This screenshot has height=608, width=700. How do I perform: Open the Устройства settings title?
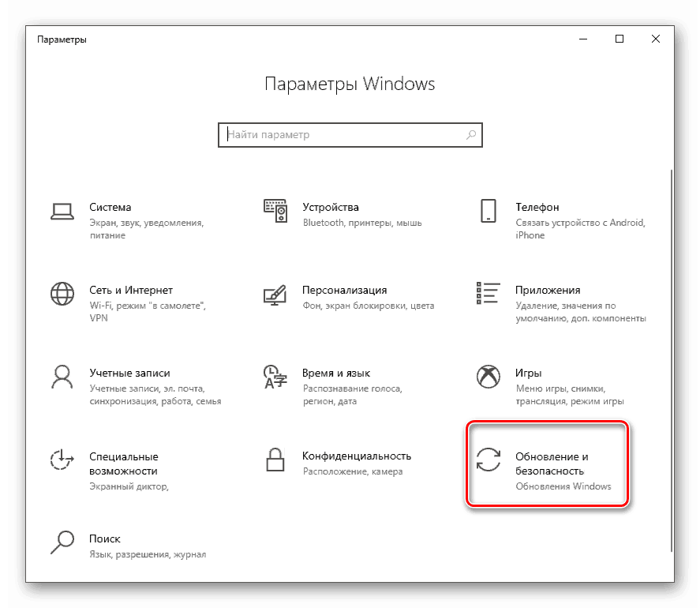pos(331,208)
